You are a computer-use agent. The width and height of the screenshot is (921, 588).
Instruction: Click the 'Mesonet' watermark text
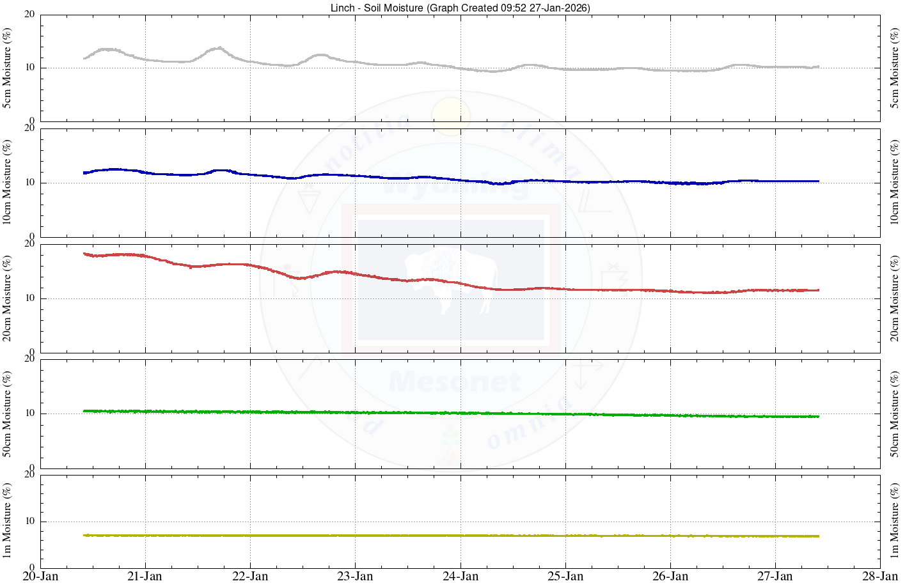click(455, 382)
